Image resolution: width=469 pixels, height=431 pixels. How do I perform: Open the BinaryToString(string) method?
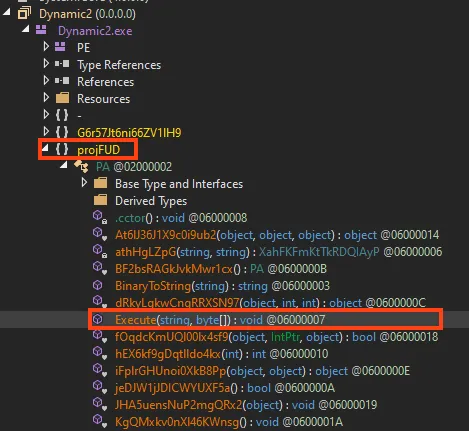pyautogui.click(x=222, y=286)
